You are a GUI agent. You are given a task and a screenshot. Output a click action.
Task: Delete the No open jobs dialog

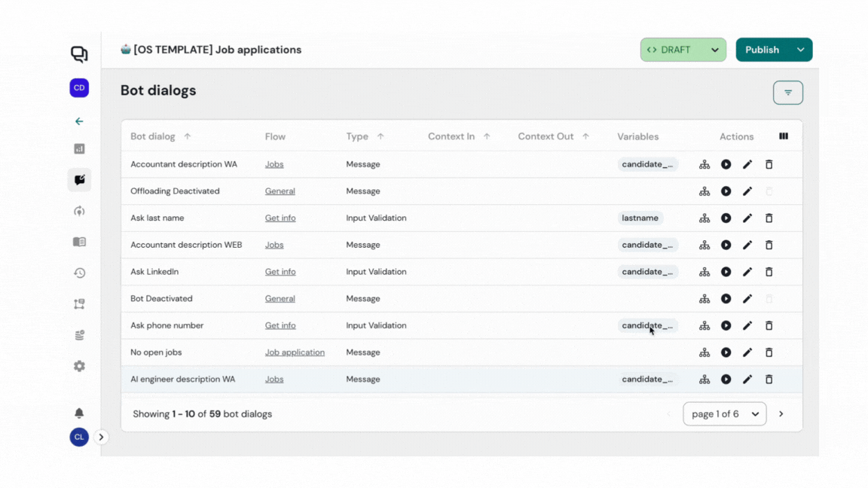pyautogui.click(x=769, y=352)
